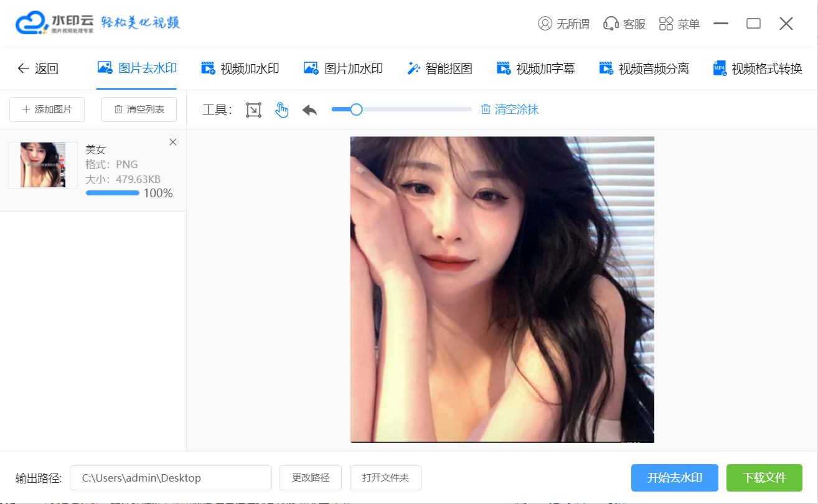The width and height of the screenshot is (818, 504).
Task: Select the rectangle selection tool icon
Action: point(253,110)
